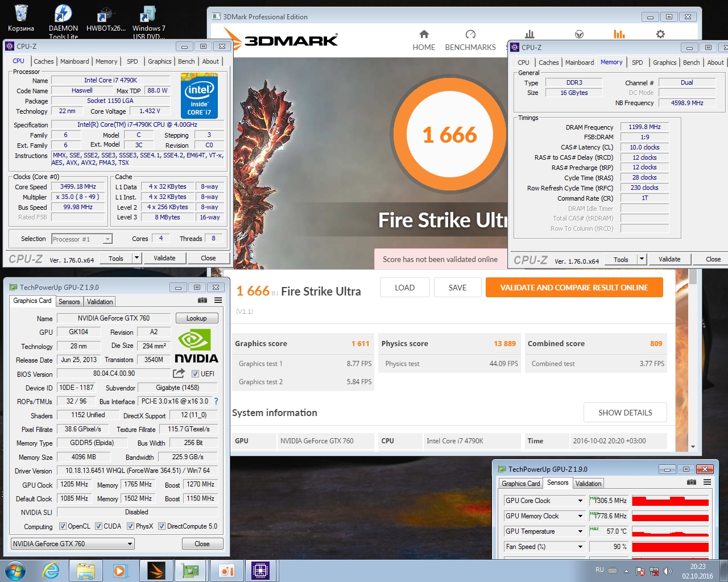Open HWBOTx26 desktop shortcut
The image size is (728, 582).
tap(106, 18)
